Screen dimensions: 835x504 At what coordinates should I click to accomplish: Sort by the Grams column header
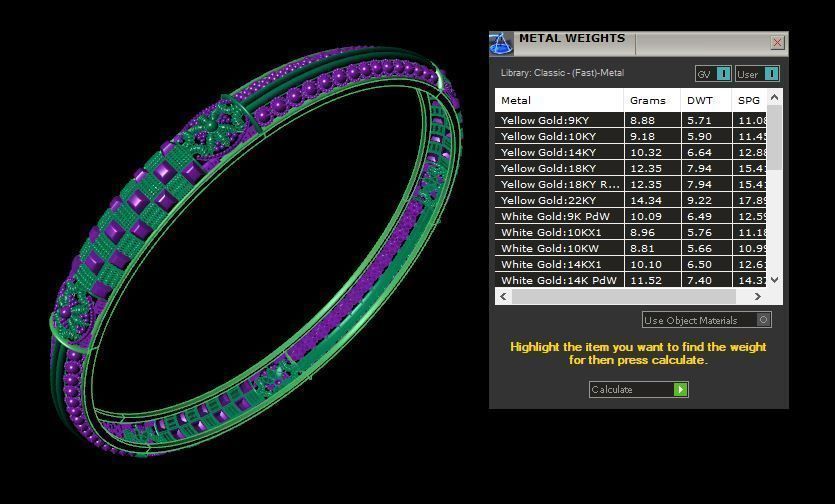[x=652, y=100]
